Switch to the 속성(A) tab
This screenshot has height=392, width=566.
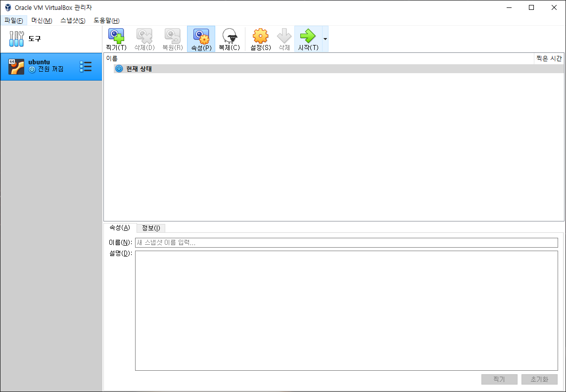tap(119, 227)
